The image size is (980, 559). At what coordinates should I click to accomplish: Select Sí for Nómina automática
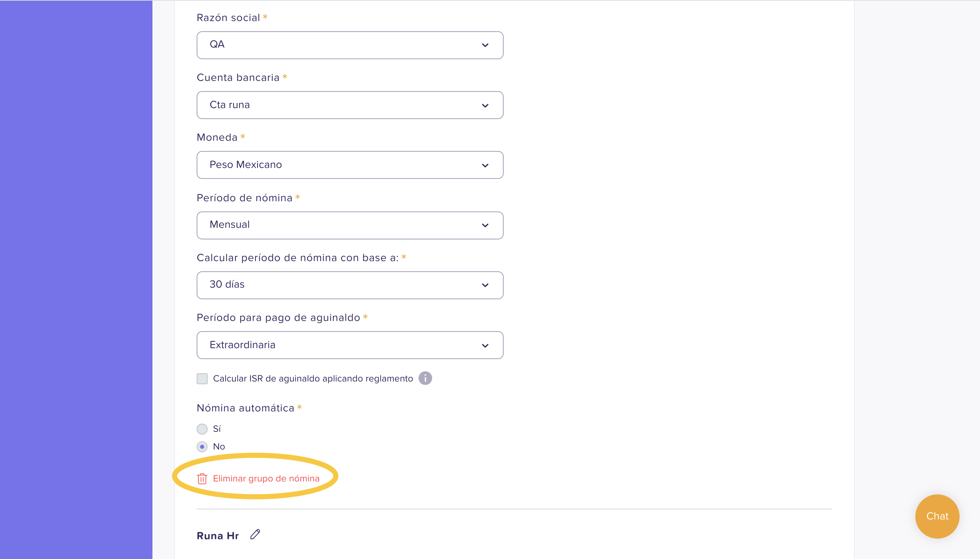pyautogui.click(x=202, y=429)
